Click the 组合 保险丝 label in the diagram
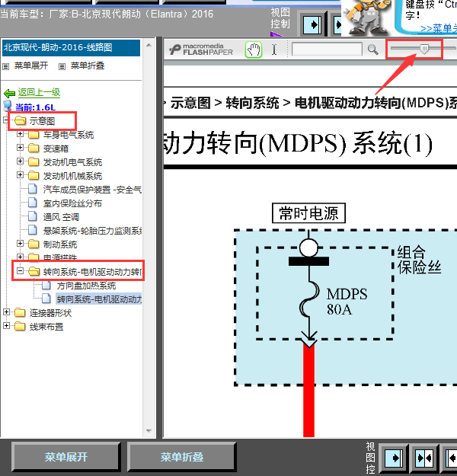The width and height of the screenshot is (457, 476). point(419,260)
